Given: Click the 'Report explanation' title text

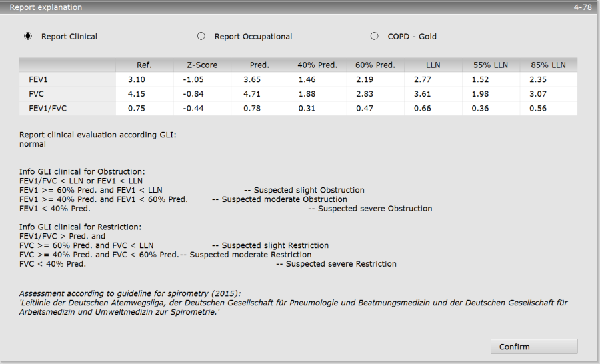Looking at the screenshot, I should 46,7.
